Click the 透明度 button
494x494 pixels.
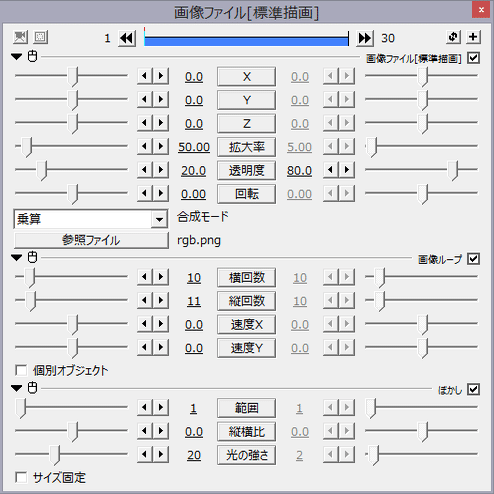pos(246,171)
